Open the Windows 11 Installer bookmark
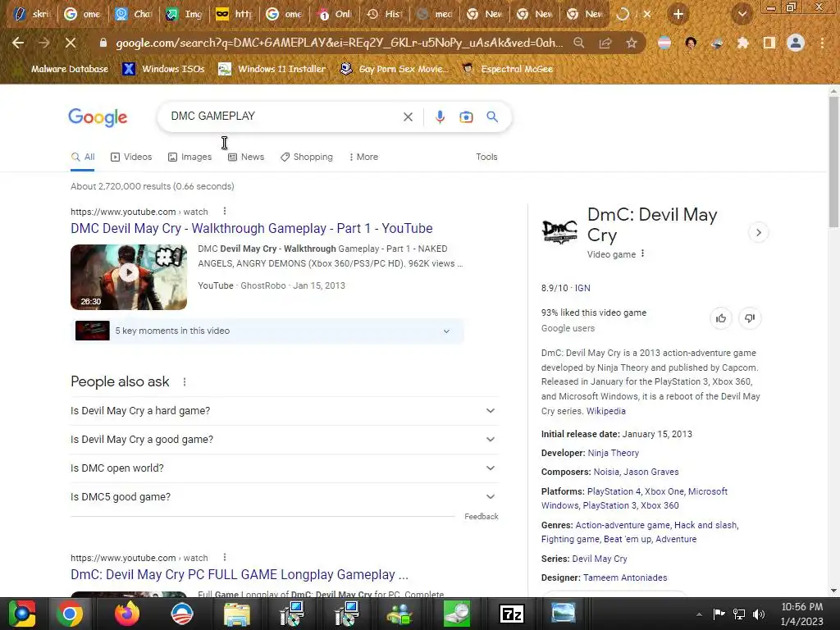840x630 pixels. 272,69
